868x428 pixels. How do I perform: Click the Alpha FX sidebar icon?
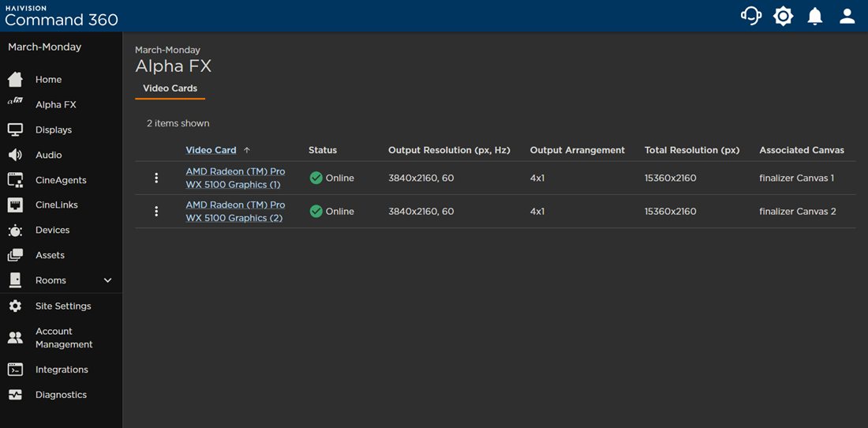coord(16,102)
